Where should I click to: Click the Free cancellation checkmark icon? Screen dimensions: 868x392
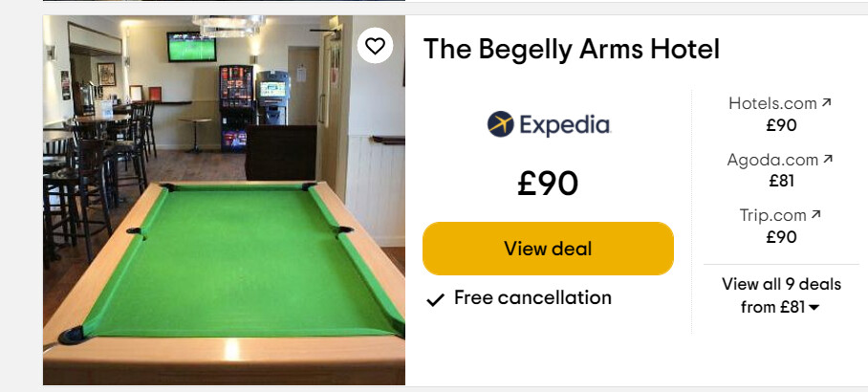coord(435,299)
